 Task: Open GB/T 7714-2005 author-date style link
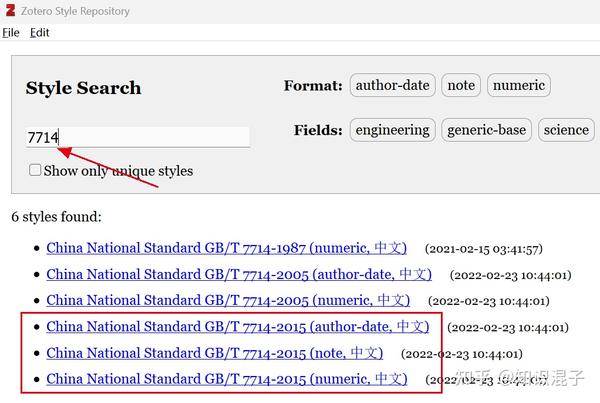239,274
